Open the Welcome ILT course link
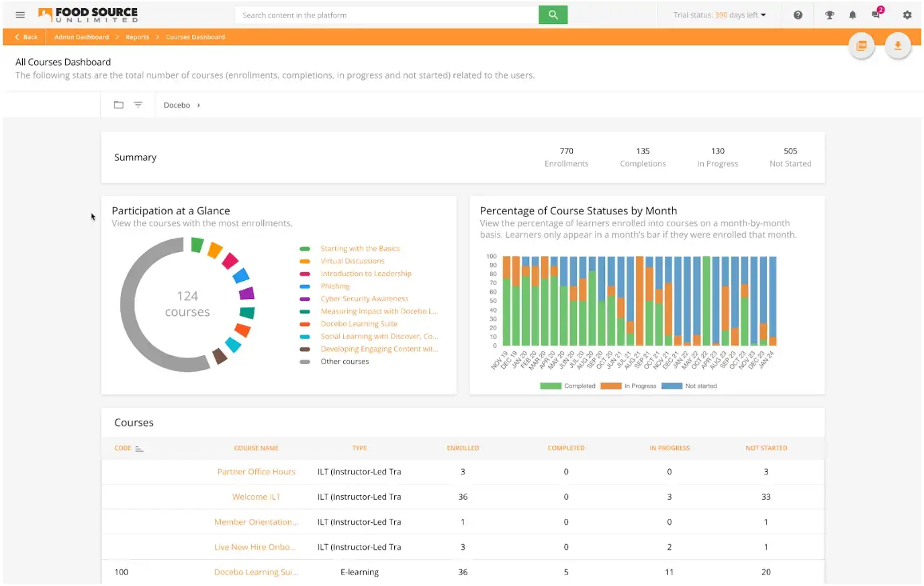Screen dimensions: 924x586 (x=256, y=497)
